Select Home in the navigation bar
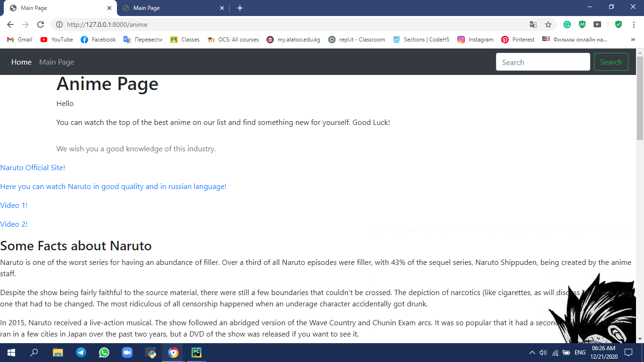644x362 pixels. pyautogui.click(x=21, y=62)
